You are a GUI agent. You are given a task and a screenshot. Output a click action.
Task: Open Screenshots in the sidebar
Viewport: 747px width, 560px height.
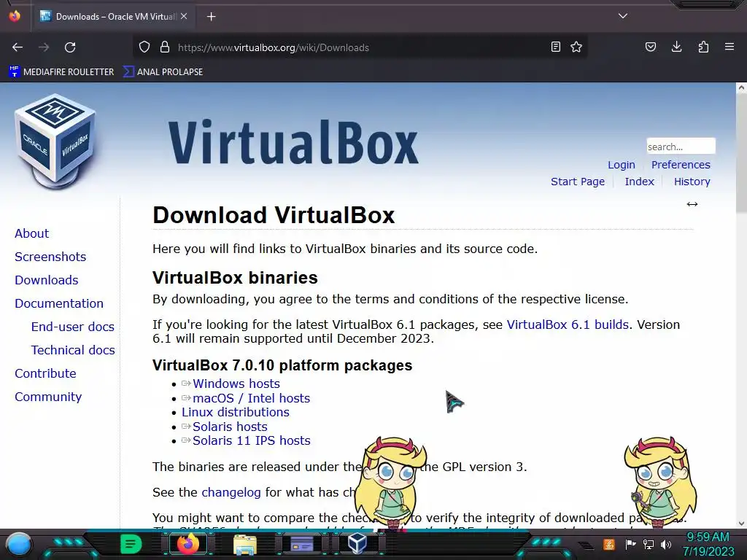tap(50, 257)
